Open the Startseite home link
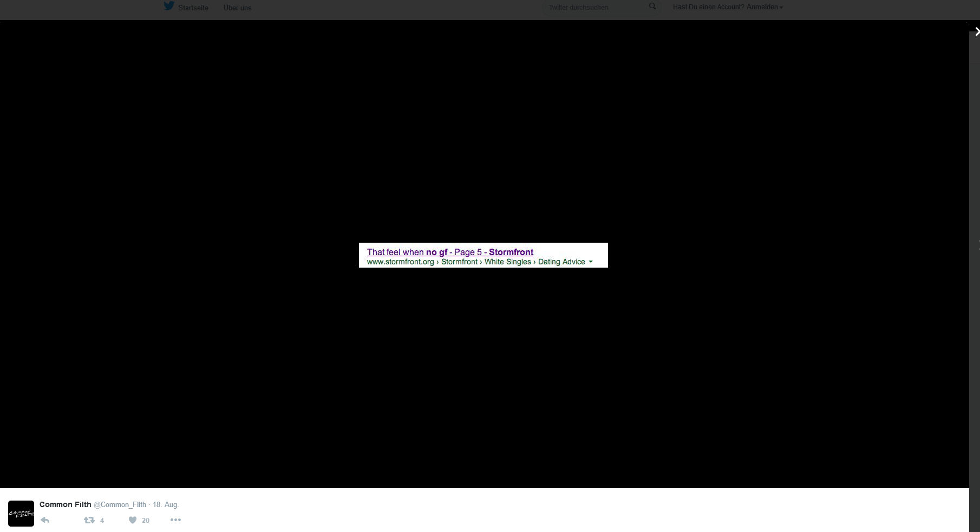Image resolution: width=980 pixels, height=532 pixels. (193, 8)
